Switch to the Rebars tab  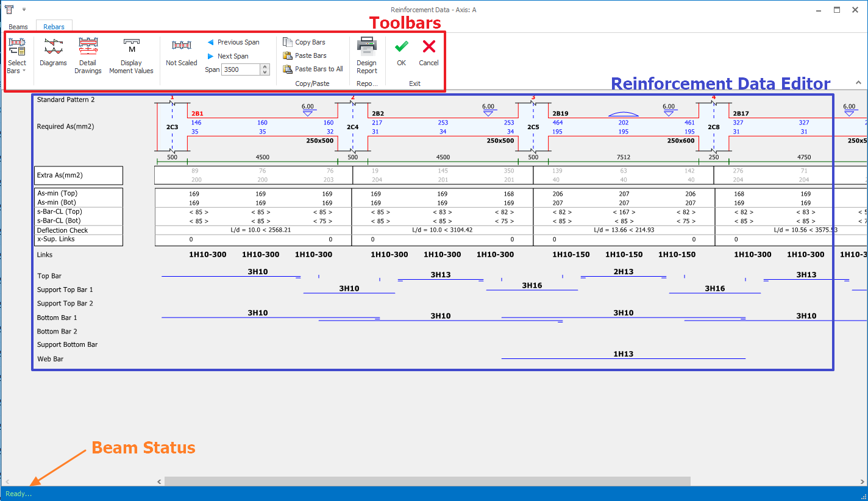click(54, 26)
